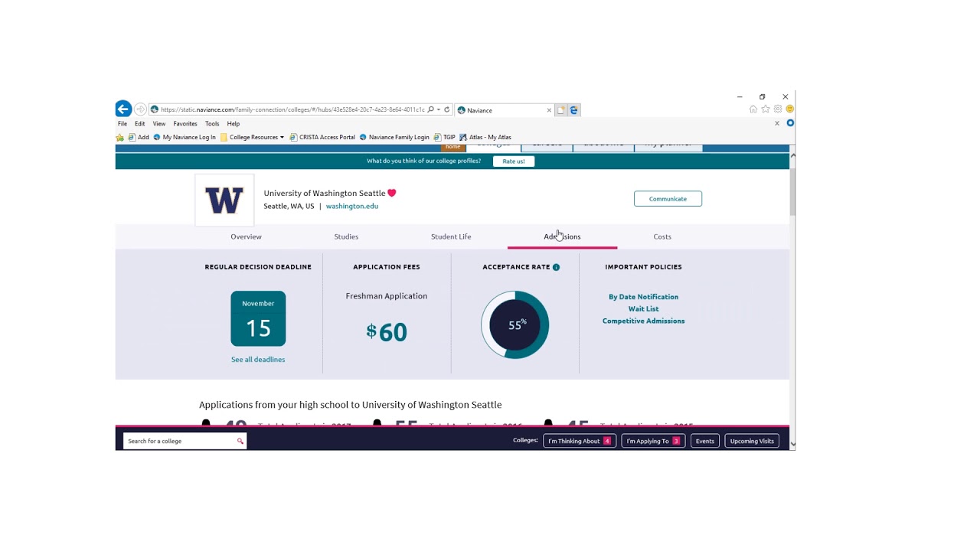Click the browser Forward arrow button
This screenshot has height=551, width=980.
point(140,109)
